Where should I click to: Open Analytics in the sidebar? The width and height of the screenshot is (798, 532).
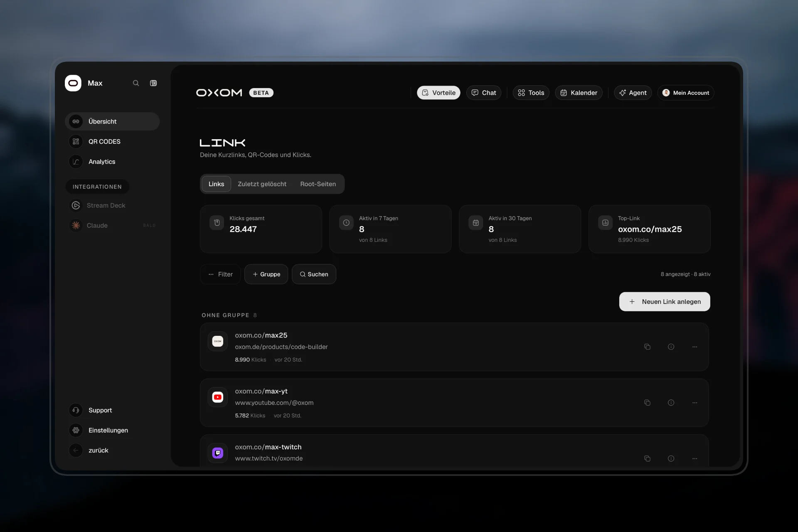pyautogui.click(x=112, y=162)
